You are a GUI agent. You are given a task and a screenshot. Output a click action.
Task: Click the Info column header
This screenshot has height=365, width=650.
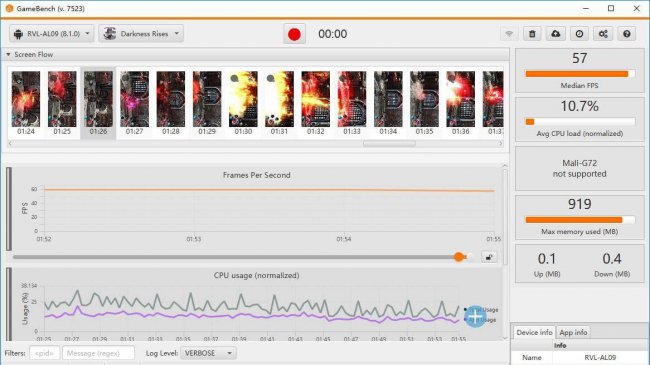(560, 345)
